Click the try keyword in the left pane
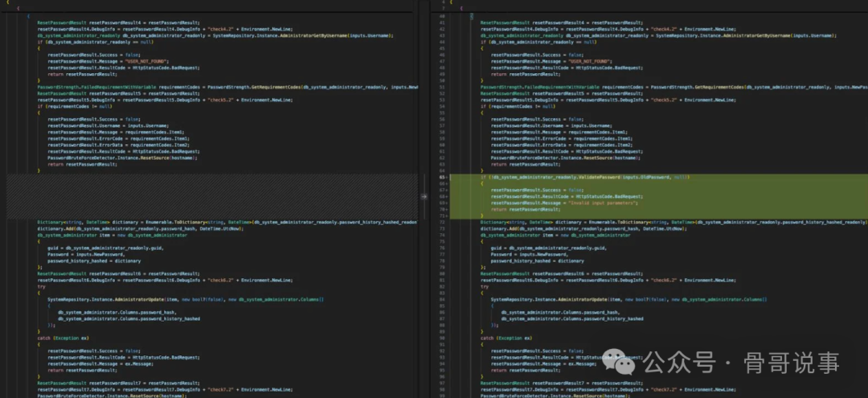 pos(42,286)
